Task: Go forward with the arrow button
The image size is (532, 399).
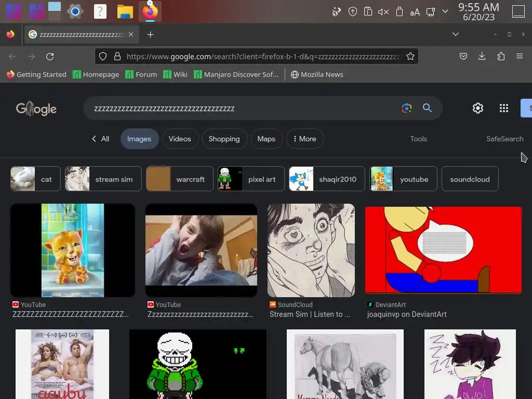Action: click(x=31, y=56)
